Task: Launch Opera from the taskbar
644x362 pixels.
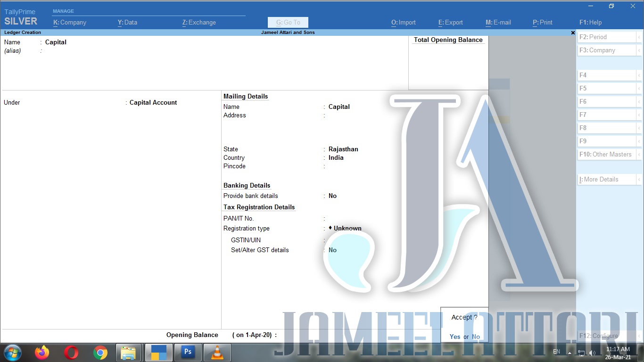Action: click(x=71, y=353)
